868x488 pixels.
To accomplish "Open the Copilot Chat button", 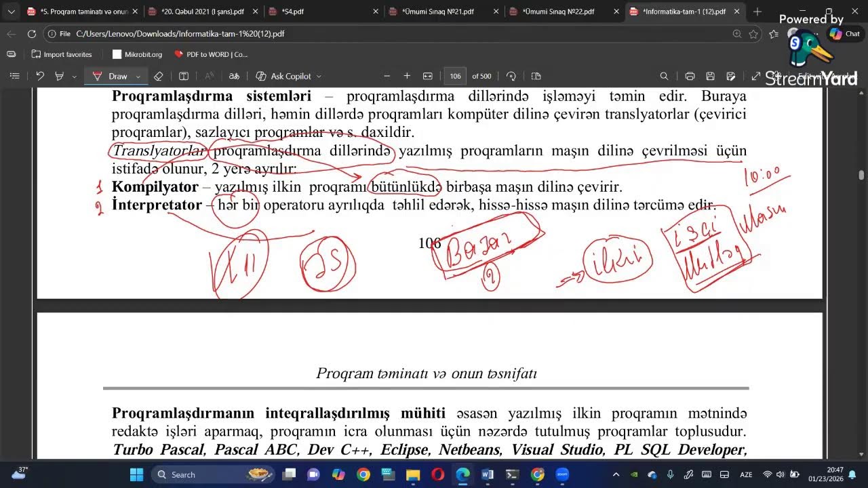I will [x=845, y=34].
